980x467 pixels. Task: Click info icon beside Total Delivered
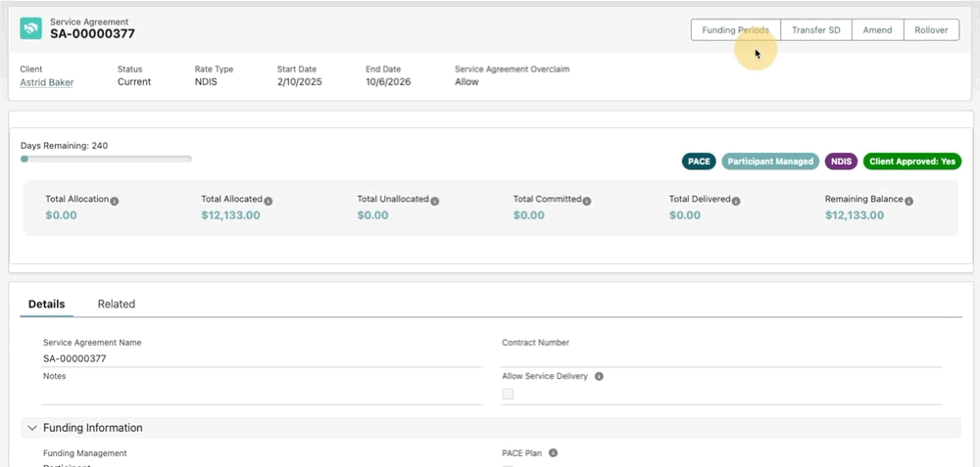tap(736, 201)
